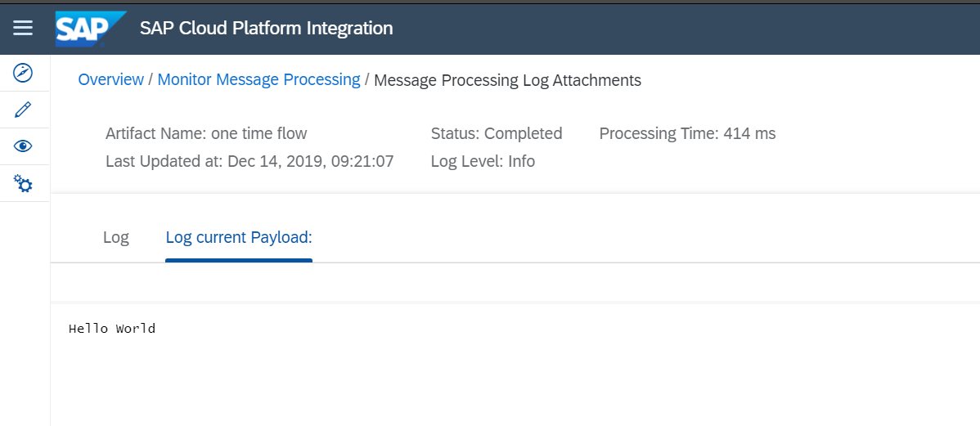The height and width of the screenshot is (426, 980).
Task: Click the SAP logo
Action: click(90, 29)
